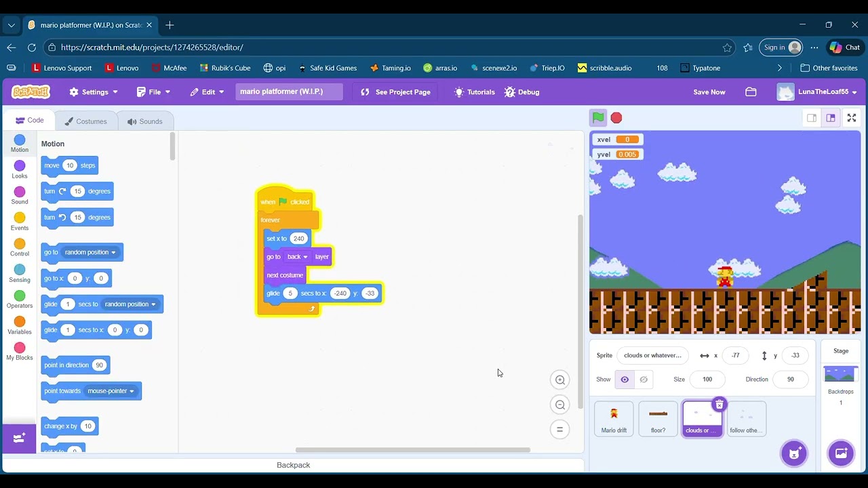Select the follow othe... sprite
The width and height of the screenshot is (868, 488).
tap(746, 418)
